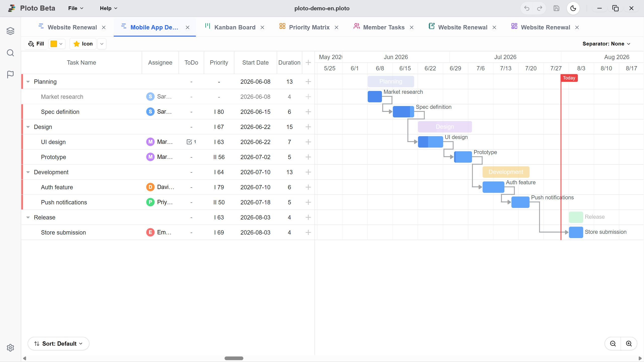Collapse the Design group
Viewport: 644px width, 362px height.
coord(28,127)
